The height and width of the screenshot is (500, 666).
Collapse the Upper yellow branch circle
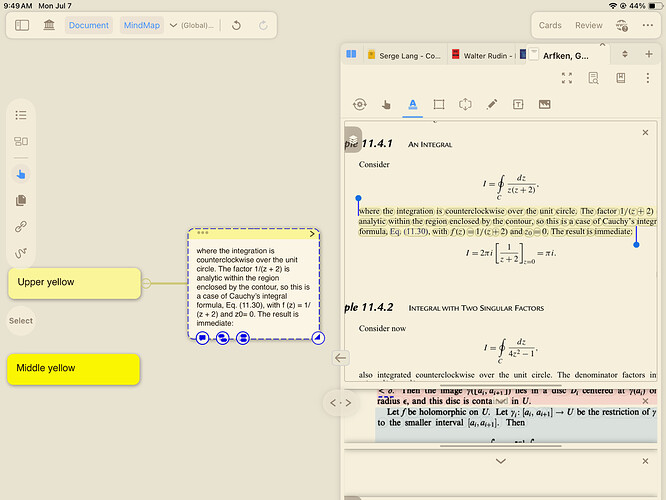pos(146,283)
